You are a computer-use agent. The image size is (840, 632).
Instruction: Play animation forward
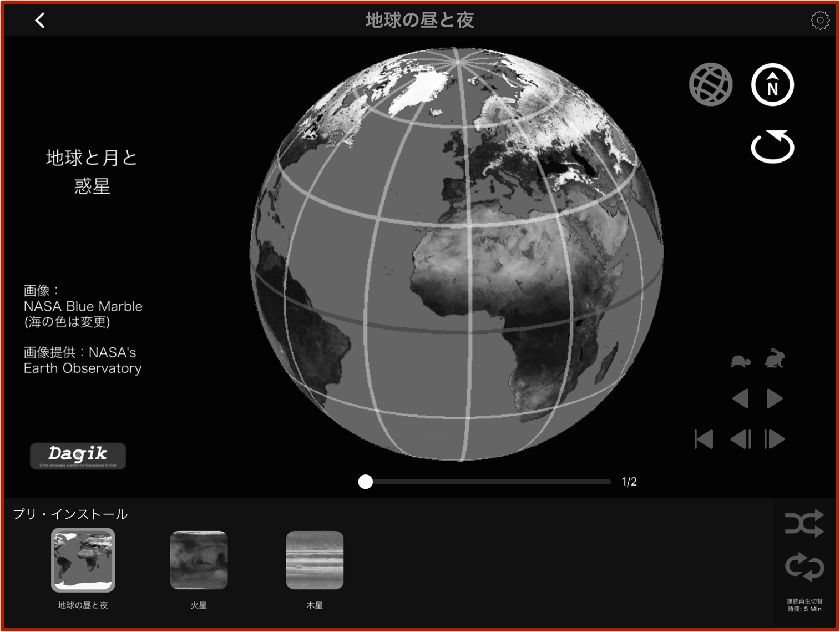pyautogui.click(x=775, y=398)
